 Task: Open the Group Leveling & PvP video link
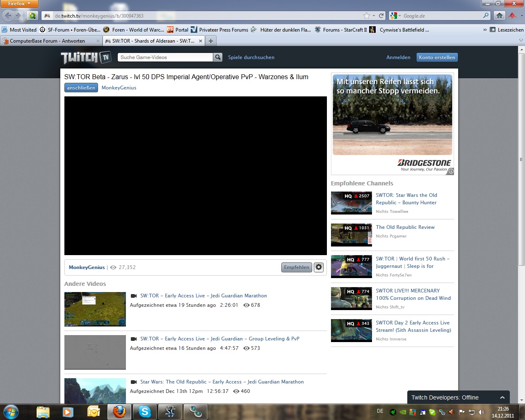click(x=220, y=339)
